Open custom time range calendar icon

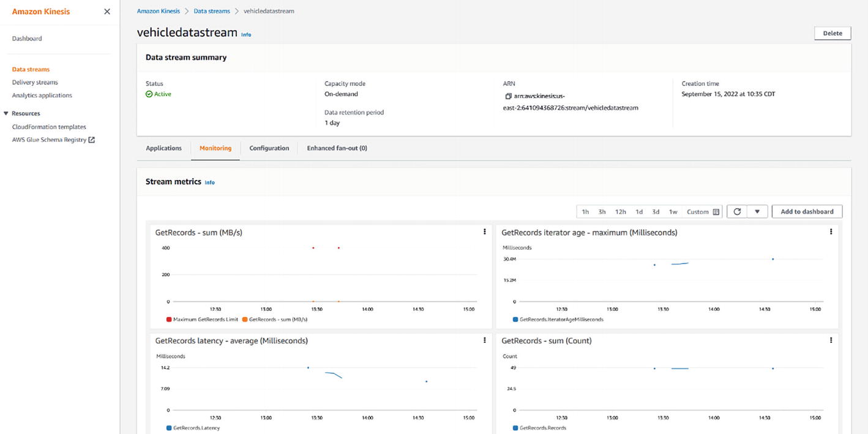715,212
